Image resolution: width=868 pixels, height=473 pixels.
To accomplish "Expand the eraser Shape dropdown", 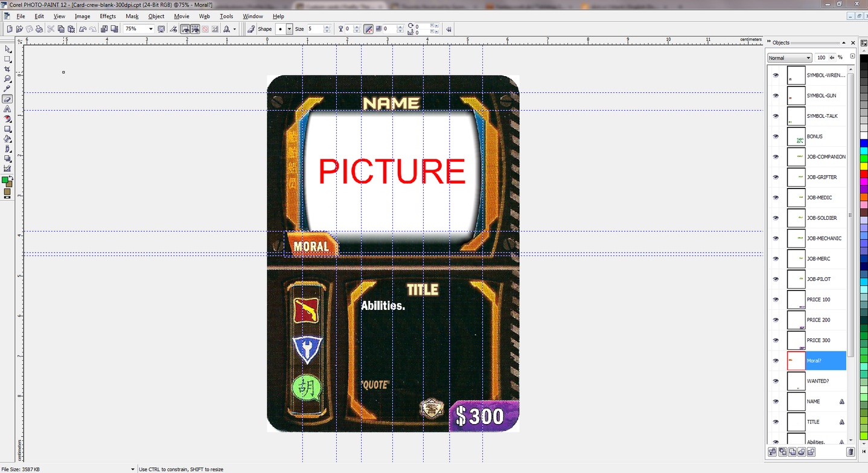I will pos(289,29).
